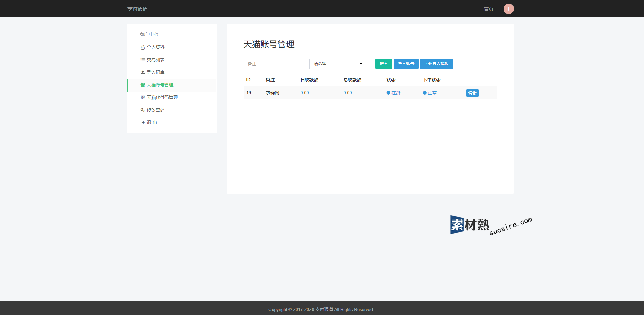Open the 个人资料 menu item
Image resolution: width=644 pixels, height=315 pixels.
click(172, 47)
